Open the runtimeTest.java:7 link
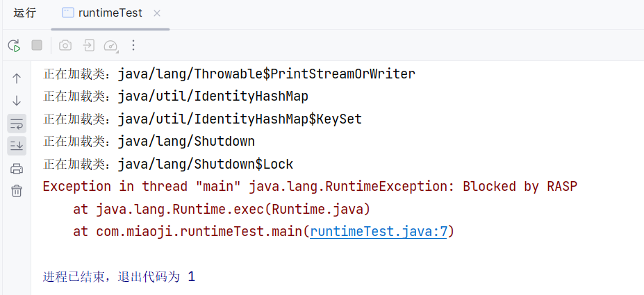Screen dimensions: 644x295 pos(378,232)
